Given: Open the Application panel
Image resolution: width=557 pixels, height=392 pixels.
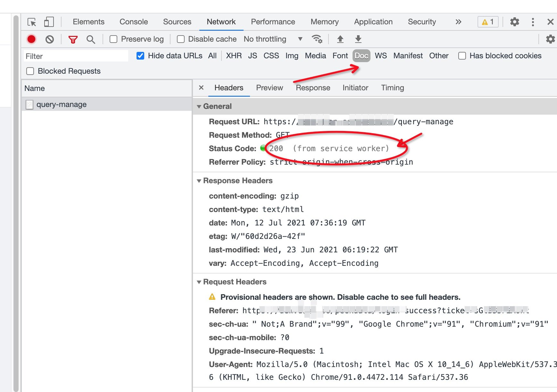Looking at the screenshot, I should [373, 22].
